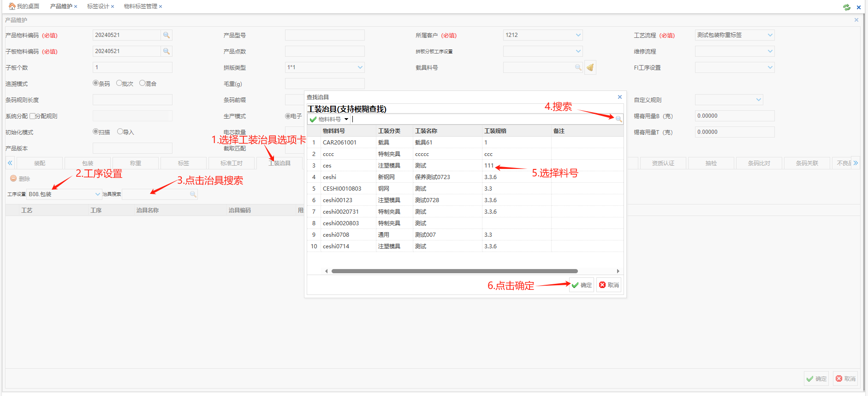
Task: Open the 工装治具 tab
Action: 279,163
